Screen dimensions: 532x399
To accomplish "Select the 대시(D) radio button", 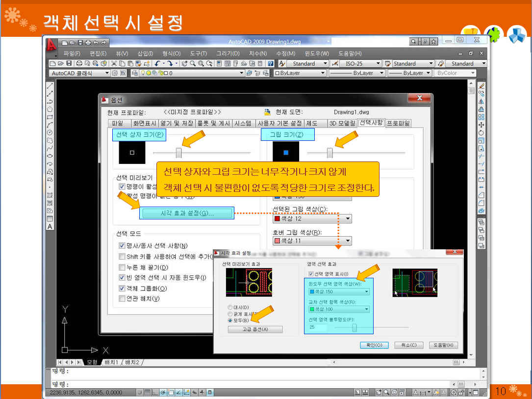I will coord(230,307).
